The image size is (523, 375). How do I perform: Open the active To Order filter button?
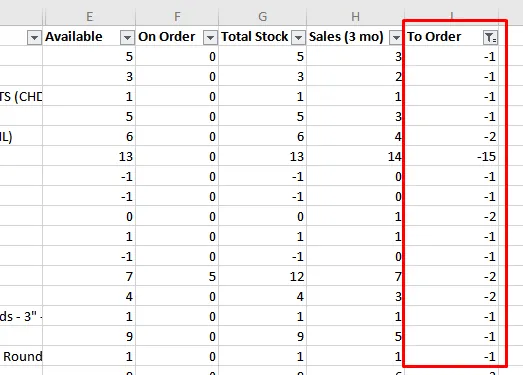point(490,37)
